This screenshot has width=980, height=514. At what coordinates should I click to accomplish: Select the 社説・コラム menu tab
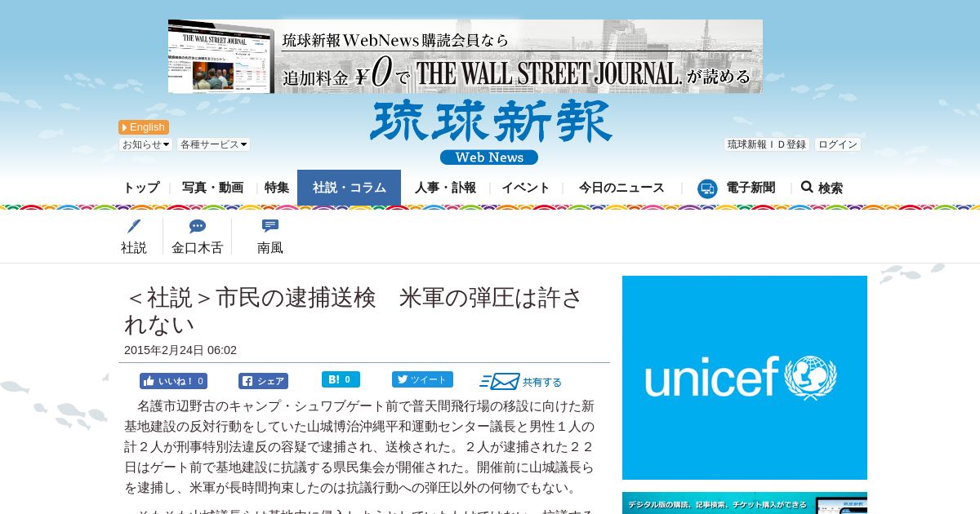349,188
